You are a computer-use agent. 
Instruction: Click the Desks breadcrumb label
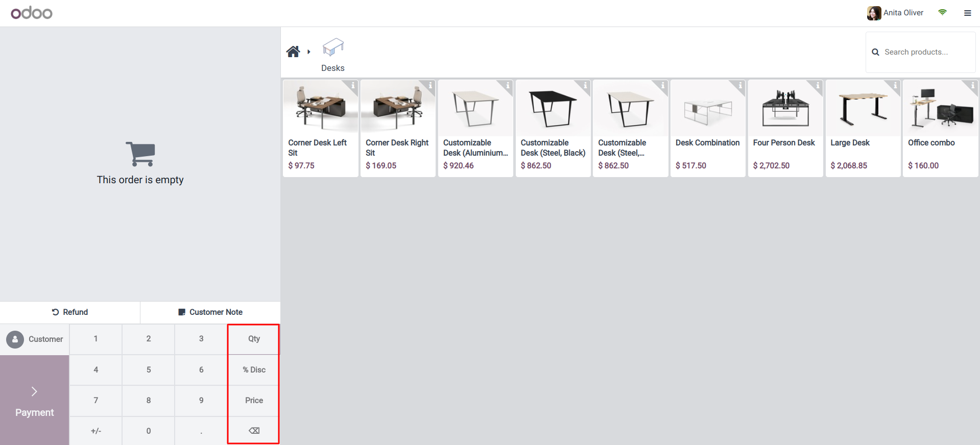[333, 68]
